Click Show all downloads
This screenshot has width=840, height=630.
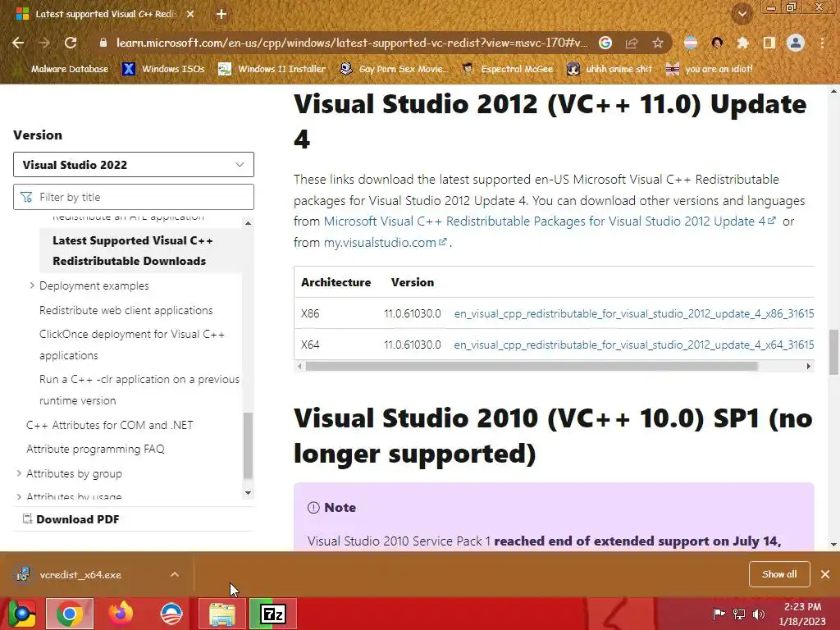click(x=779, y=574)
